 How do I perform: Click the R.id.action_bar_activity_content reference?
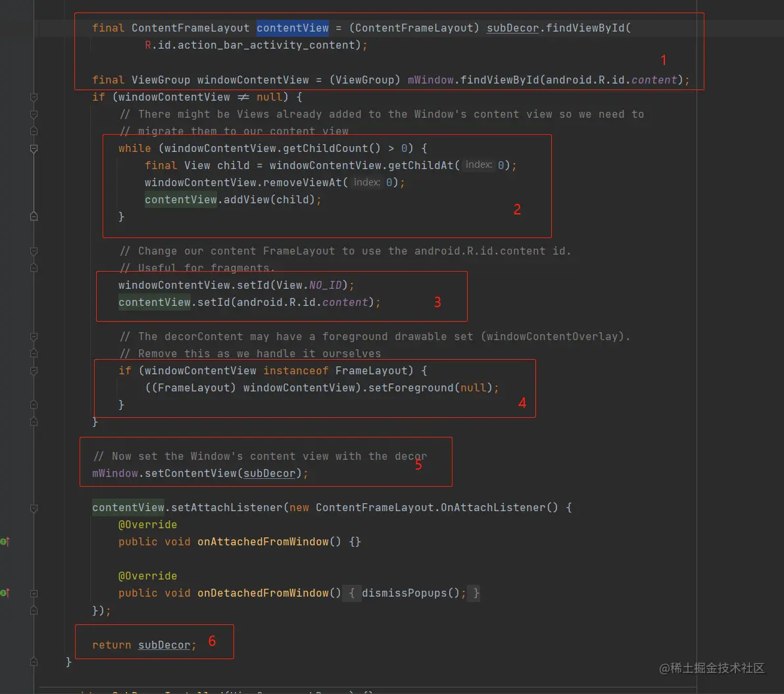point(250,45)
